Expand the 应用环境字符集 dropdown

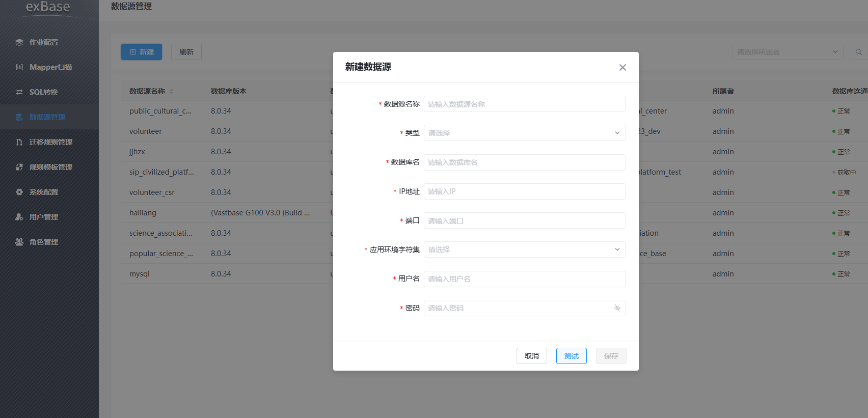click(x=525, y=249)
